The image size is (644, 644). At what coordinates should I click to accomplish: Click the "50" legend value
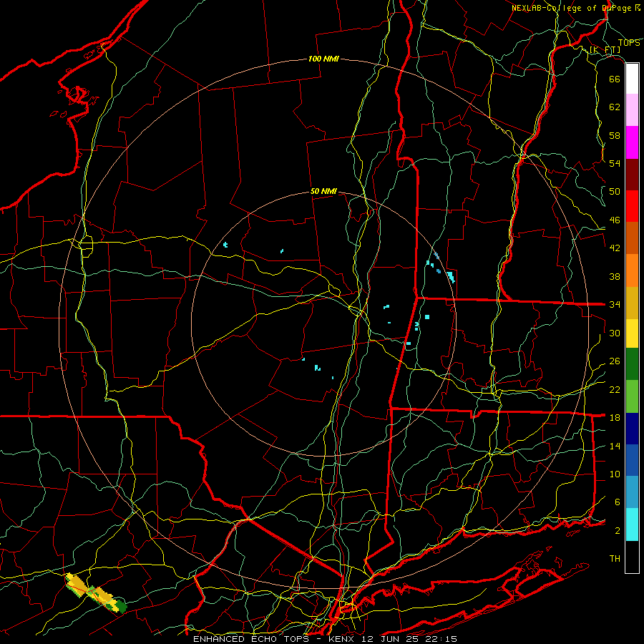[x=615, y=192]
